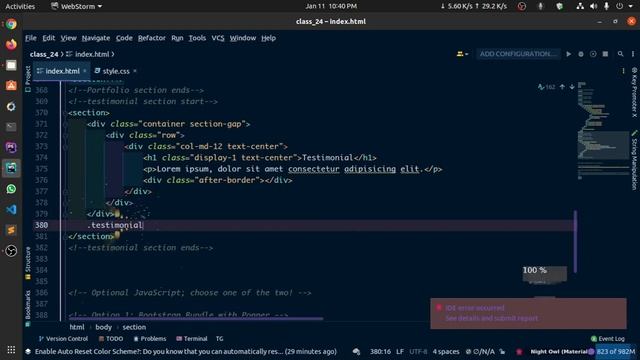
Task: Open the VCS menu
Action: tap(218, 38)
